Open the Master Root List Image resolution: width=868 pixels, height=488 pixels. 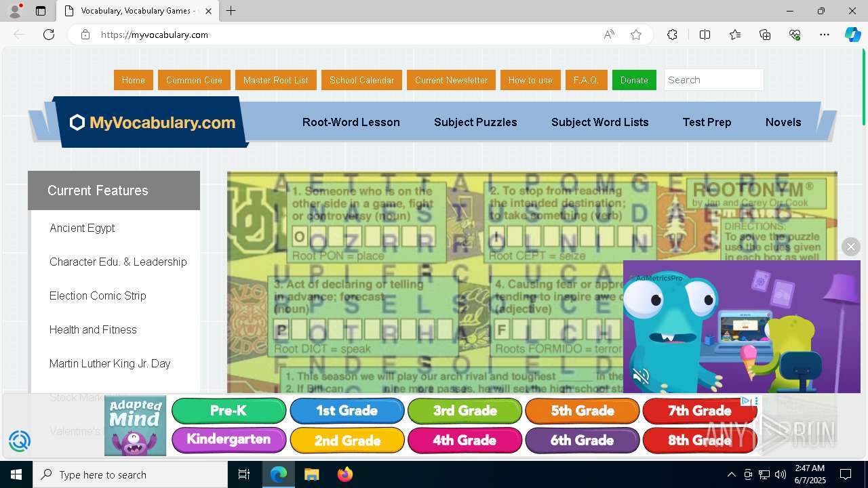[x=276, y=80]
